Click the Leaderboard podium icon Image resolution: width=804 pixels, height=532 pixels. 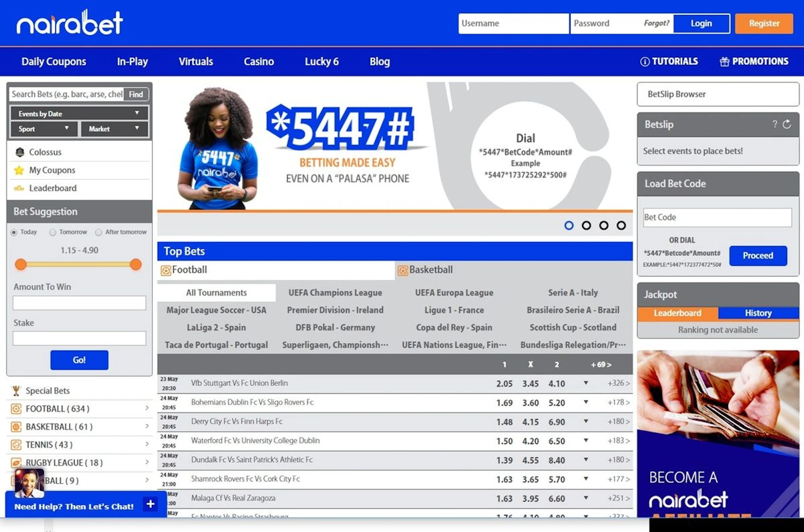click(x=19, y=188)
